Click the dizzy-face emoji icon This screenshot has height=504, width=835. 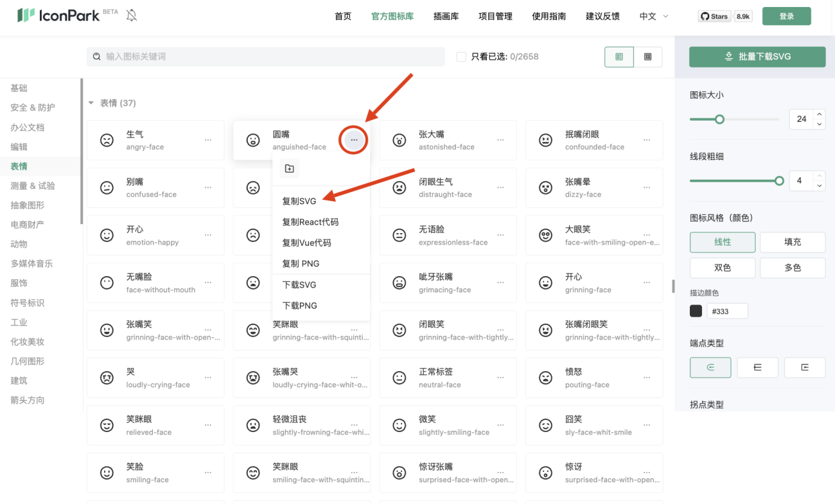545,187
